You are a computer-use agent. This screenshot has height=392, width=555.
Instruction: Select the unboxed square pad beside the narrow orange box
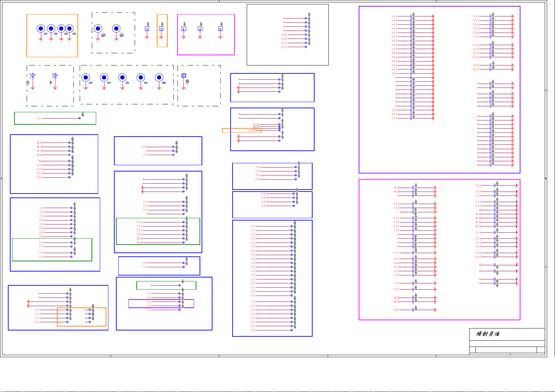pos(147,29)
